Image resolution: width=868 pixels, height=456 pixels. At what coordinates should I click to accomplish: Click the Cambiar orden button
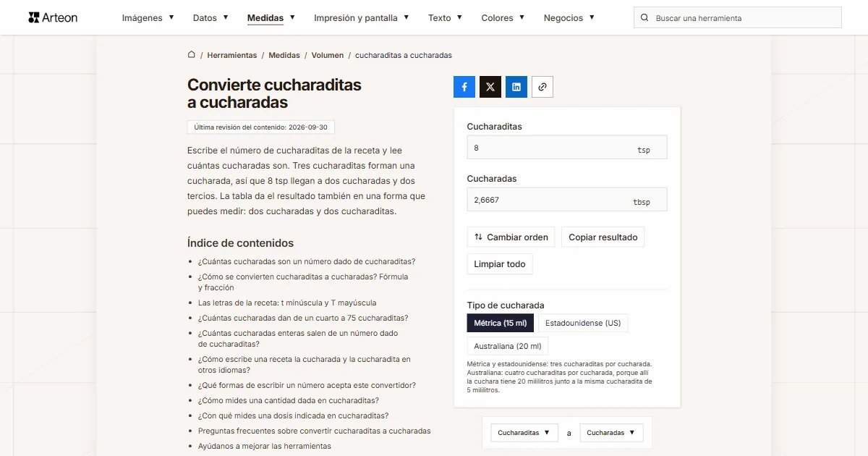click(511, 237)
